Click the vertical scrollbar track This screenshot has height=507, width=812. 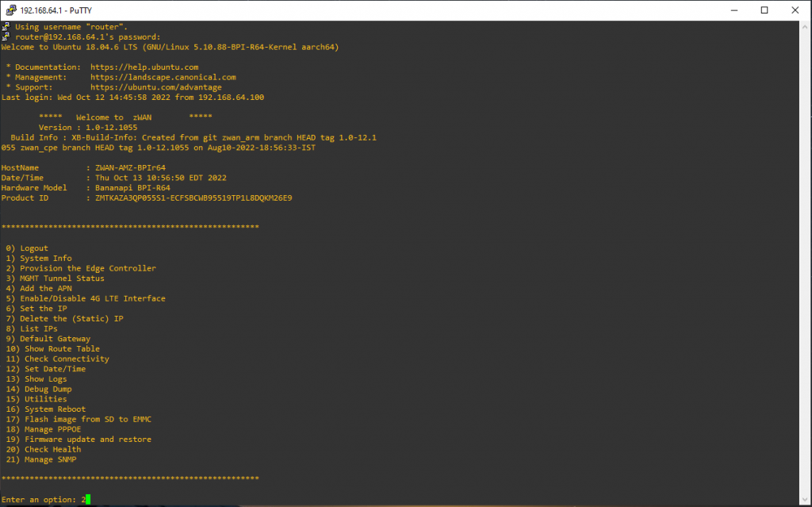coord(805,262)
